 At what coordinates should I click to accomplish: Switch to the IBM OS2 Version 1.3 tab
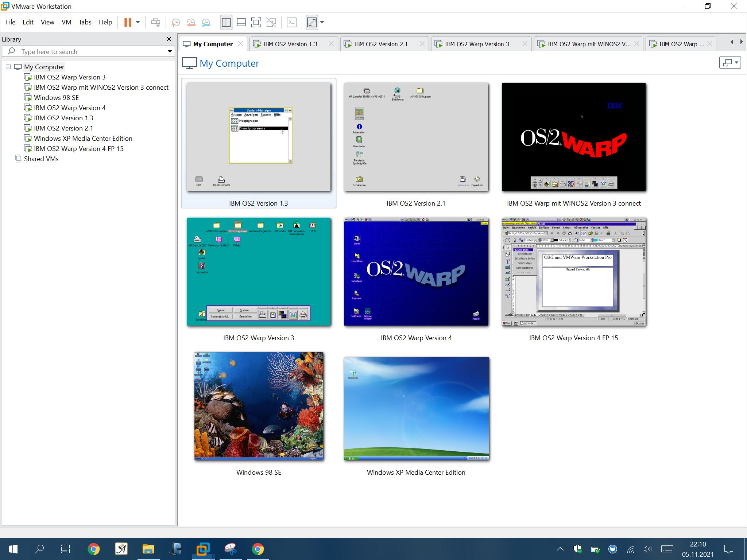(290, 44)
